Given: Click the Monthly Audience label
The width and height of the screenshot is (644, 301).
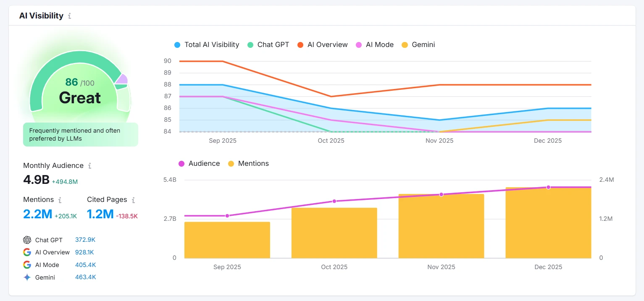Looking at the screenshot, I should click(x=53, y=166).
